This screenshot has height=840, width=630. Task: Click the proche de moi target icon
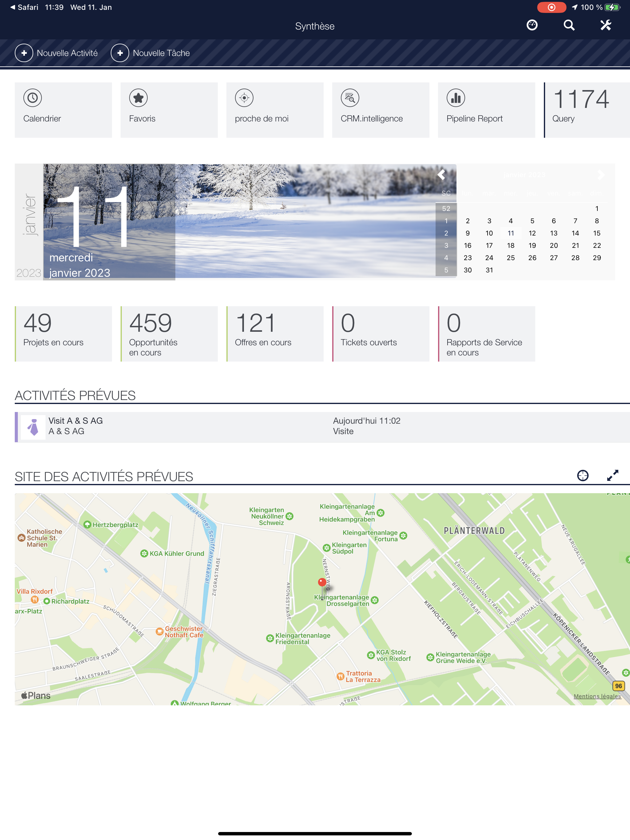(244, 98)
